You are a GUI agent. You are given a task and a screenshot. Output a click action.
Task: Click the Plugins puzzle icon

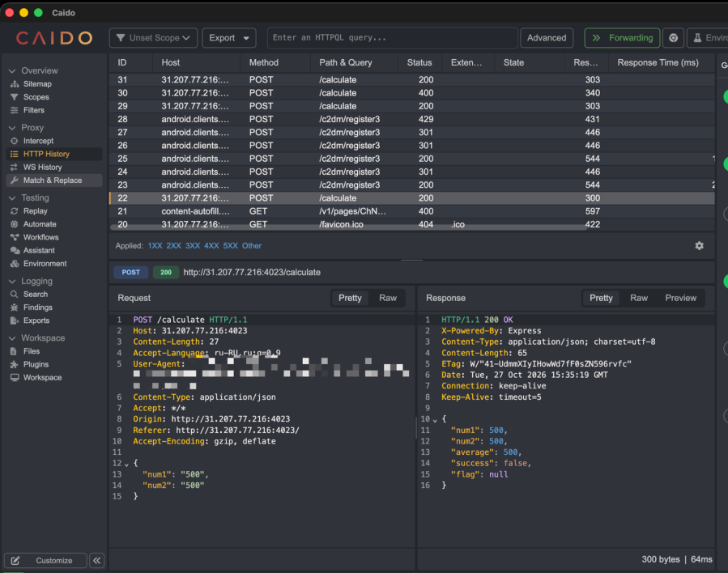[15, 365]
